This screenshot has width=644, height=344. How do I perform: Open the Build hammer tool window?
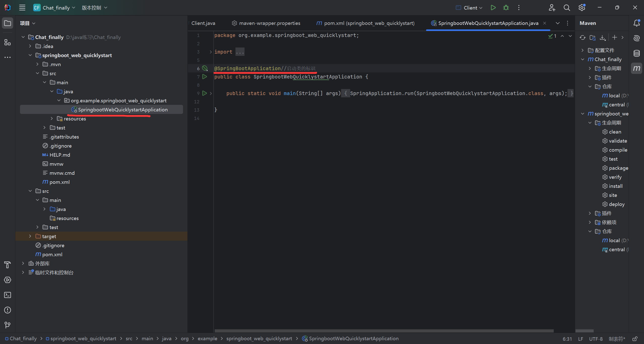pos(8,265)
